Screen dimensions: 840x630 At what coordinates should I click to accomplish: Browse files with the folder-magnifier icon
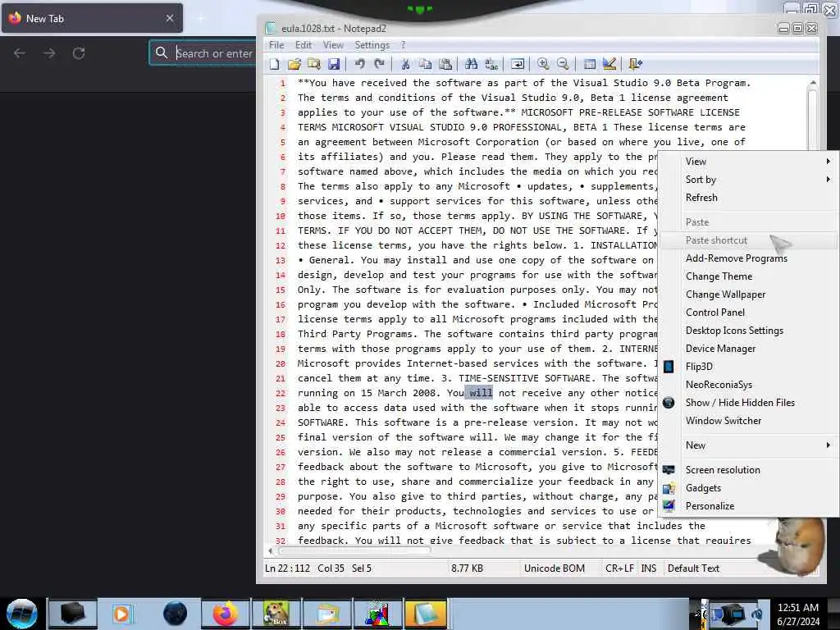pos(314,64)
